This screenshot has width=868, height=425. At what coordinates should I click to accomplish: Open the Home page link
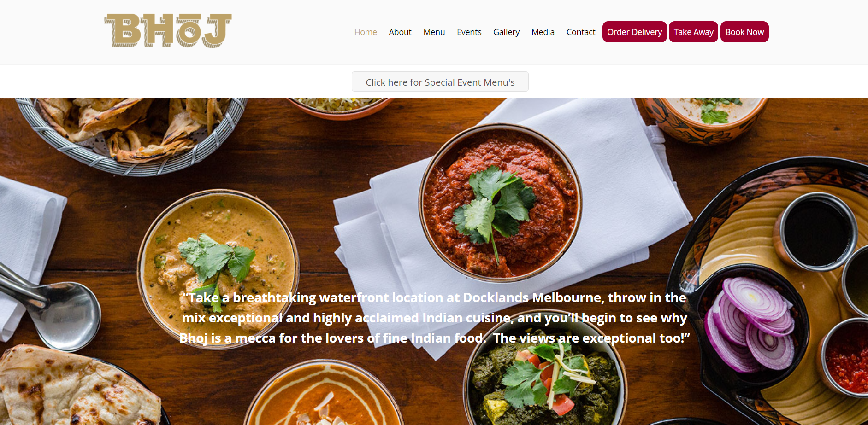coord(366,32)
